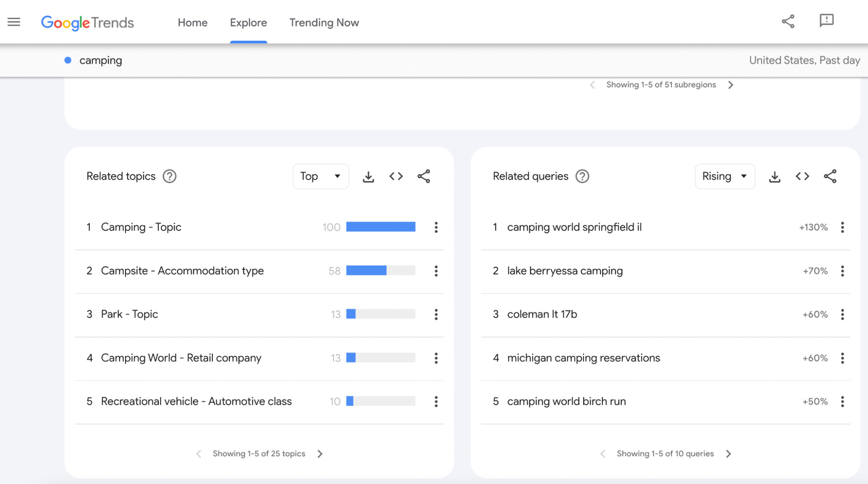Open the Top dropdown in Related topics
Image resolution: width=868 pixels, height=484 pixels.
[x=320, y=176]
